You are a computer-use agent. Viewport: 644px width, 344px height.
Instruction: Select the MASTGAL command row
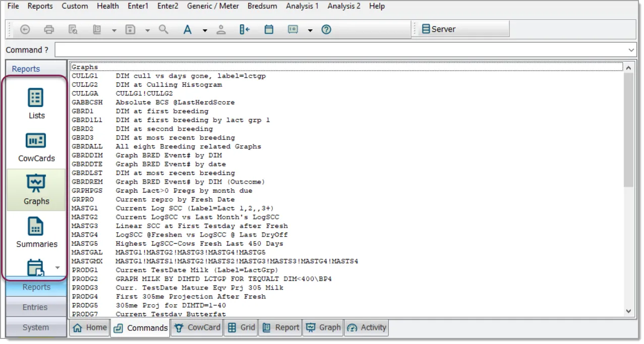pos(347,252)
